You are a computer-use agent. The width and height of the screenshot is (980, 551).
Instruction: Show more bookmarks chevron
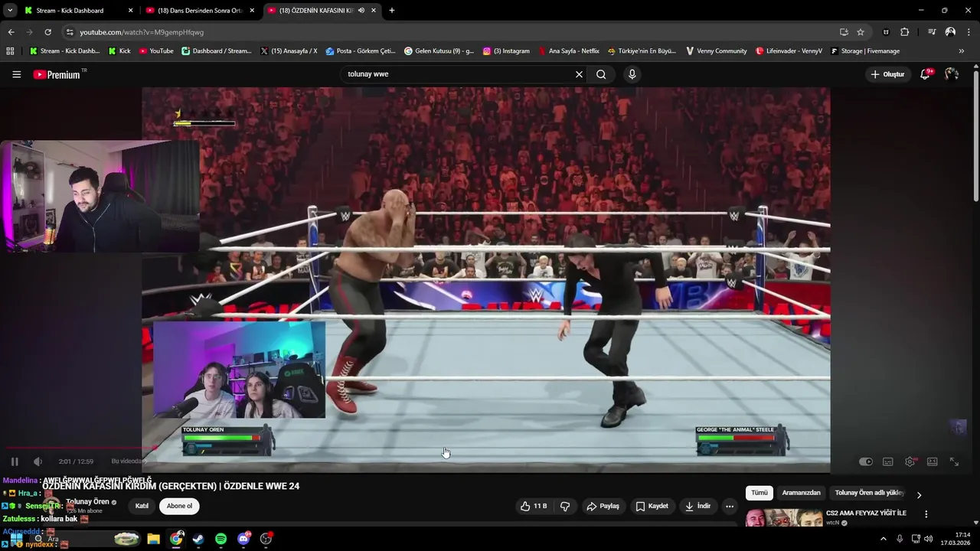pos(962,51)
